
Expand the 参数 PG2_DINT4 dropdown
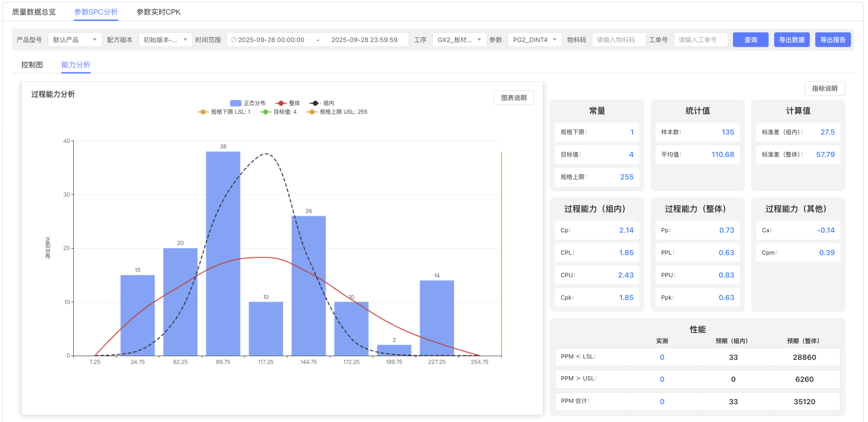pos(534,40)
